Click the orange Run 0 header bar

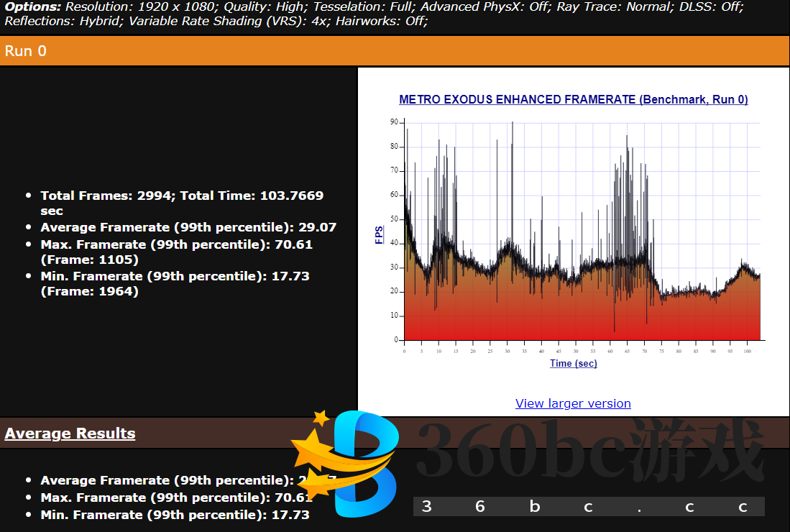click(395, 51)
